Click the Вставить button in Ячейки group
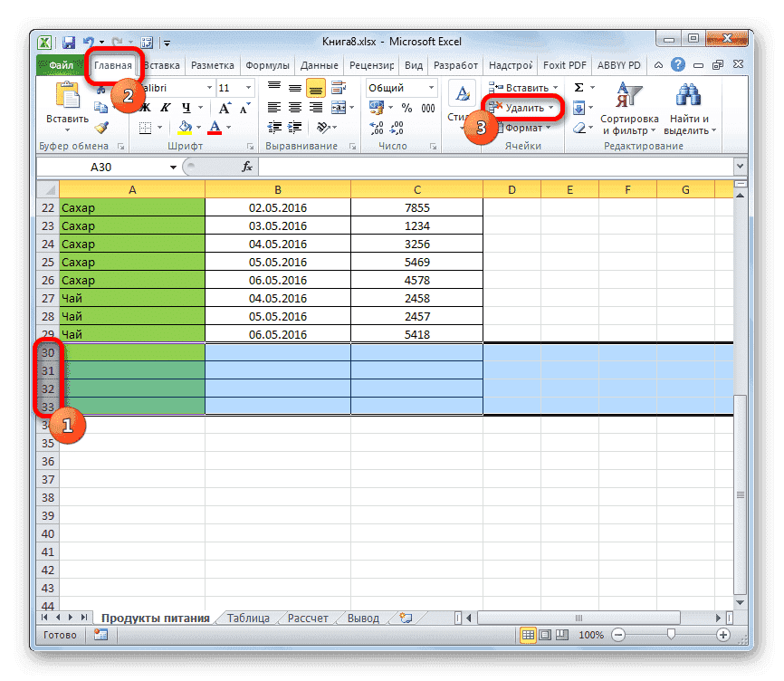784x681 pixels. pyautogui.click(x=525, y=86)
